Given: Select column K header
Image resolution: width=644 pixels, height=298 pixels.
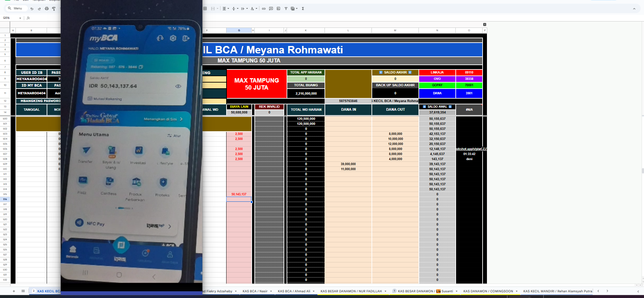Looking at the screenshot, I should click(306, 31).
